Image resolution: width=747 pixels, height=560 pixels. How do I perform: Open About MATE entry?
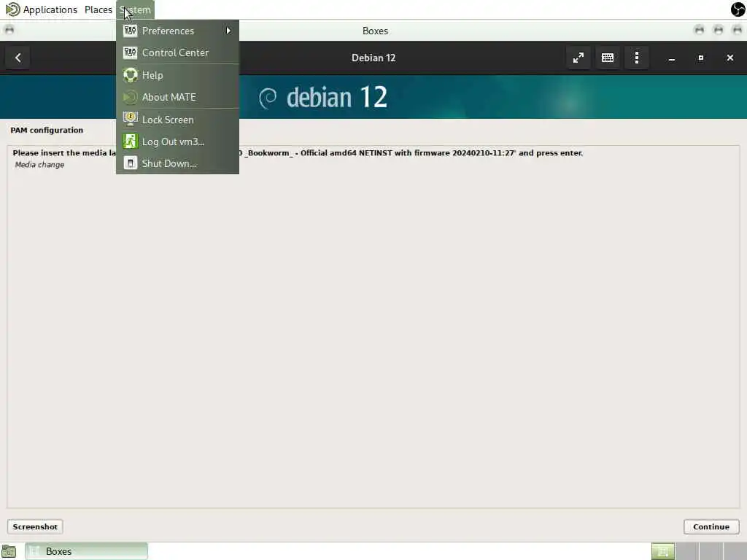[177, 97]
